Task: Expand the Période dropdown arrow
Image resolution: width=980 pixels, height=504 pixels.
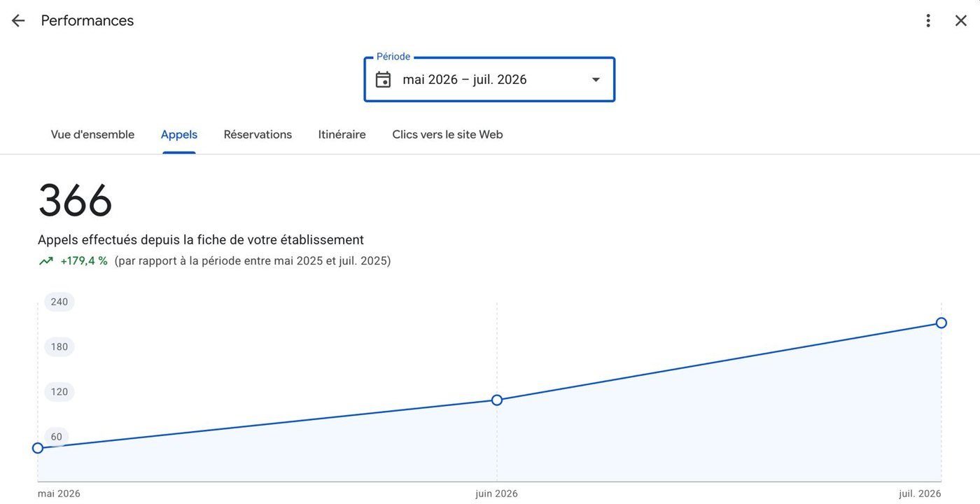Action: coord(596,80)
